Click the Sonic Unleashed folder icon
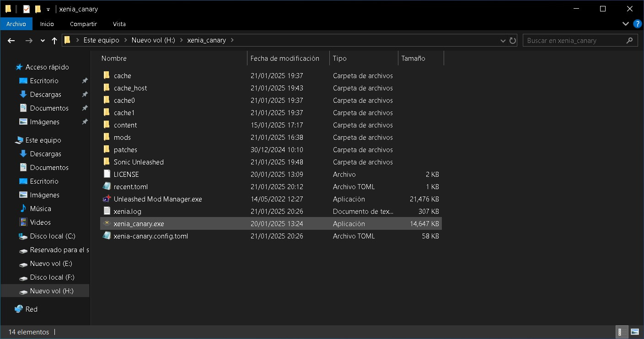Screen dimensions: 644x339 pyautogui.click(x=107, y=162)
